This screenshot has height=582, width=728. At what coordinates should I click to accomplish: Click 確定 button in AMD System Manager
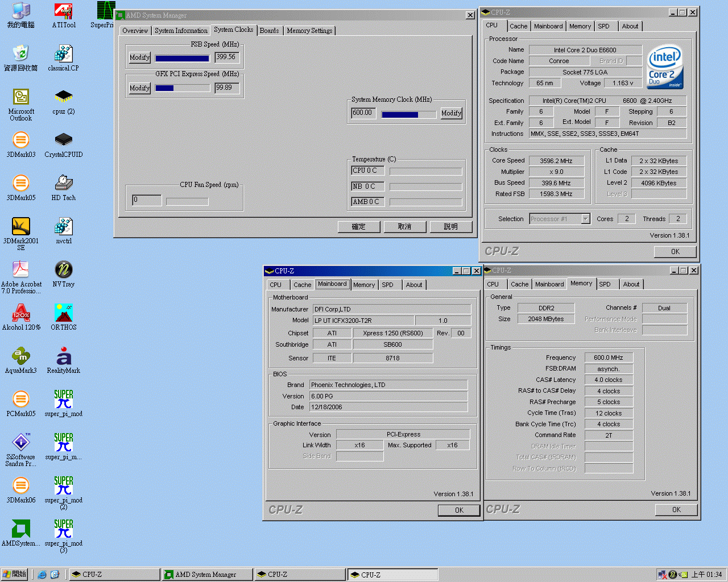tap(359, 227)
